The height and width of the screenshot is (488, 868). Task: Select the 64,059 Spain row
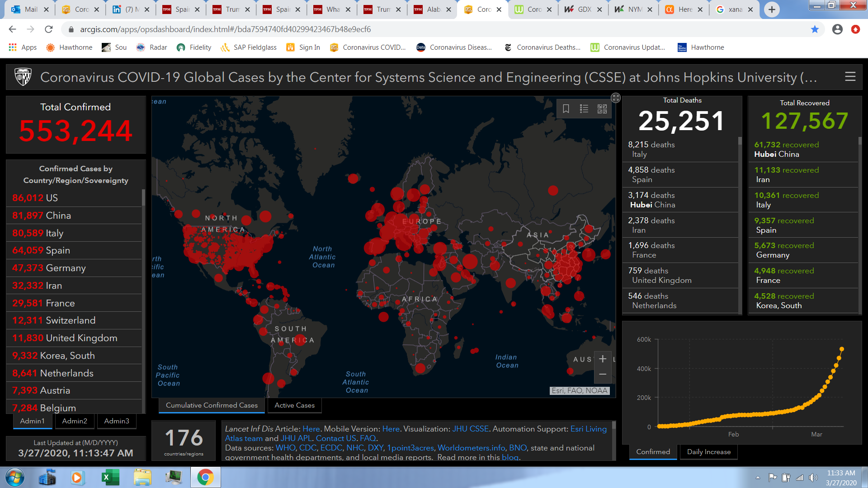click(x=74, y=250)
